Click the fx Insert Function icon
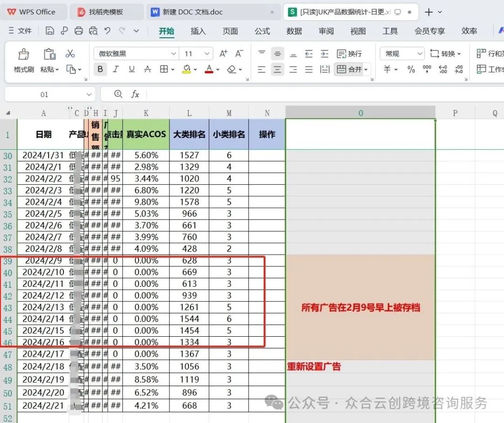This screenshot has height=423, width=504. point(135,94)
